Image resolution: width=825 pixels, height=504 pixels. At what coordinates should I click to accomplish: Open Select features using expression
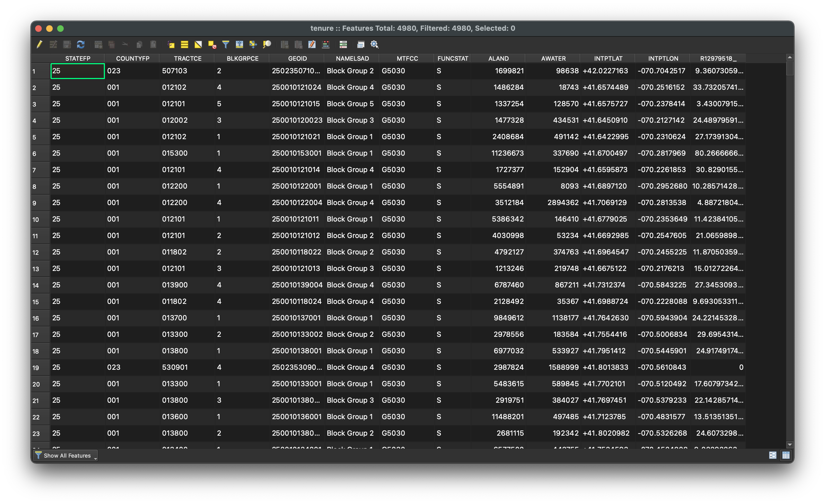pyautogui.click(x=171, y=44)
